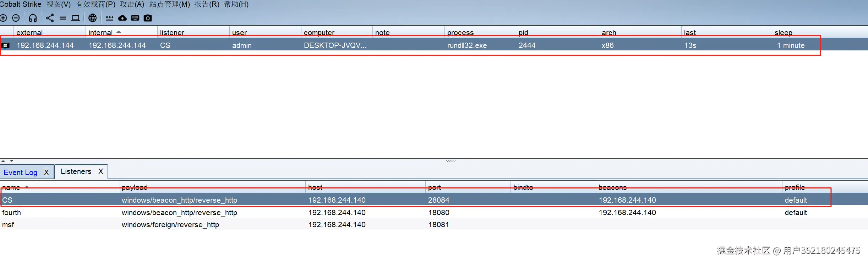Open downloaded files cloud icon

pyautogui.click(x=122, y=18)
